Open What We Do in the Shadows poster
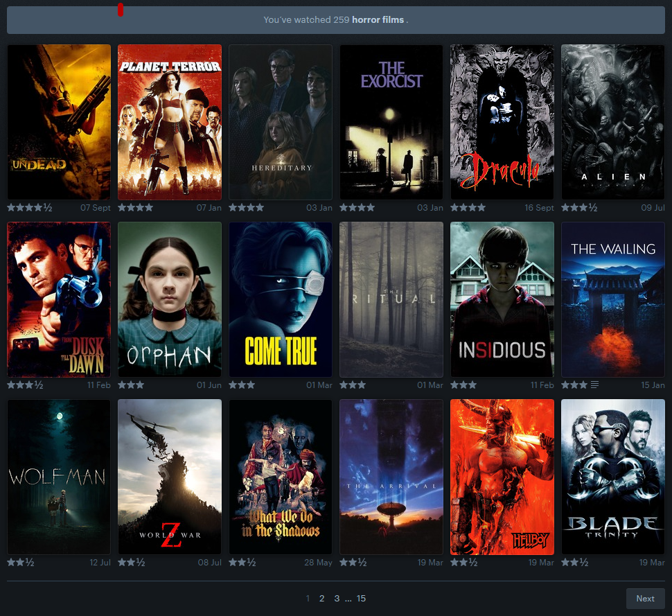 [281, 477]
